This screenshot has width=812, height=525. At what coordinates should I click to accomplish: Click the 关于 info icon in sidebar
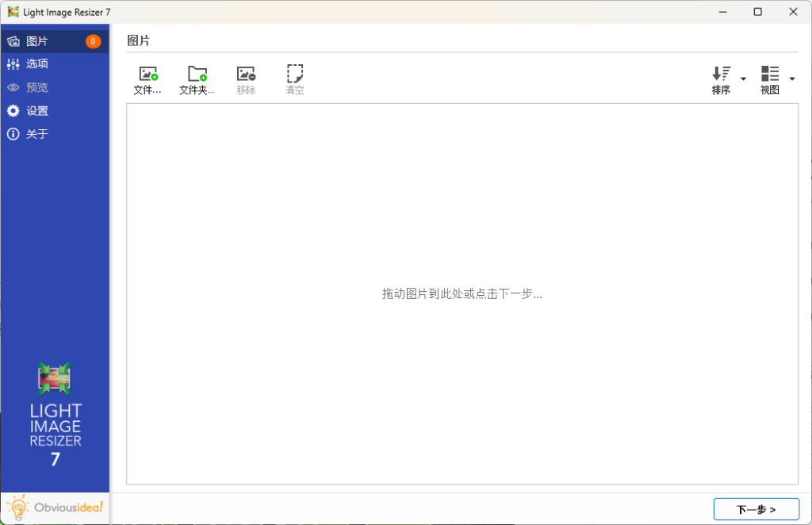(x=12, y=134)
